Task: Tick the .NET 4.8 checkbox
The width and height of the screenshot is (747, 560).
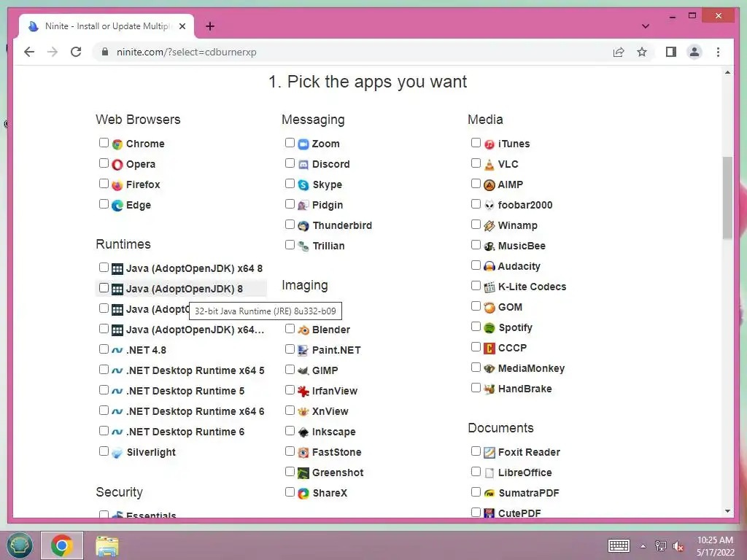Action: click(x=104, y=349)
